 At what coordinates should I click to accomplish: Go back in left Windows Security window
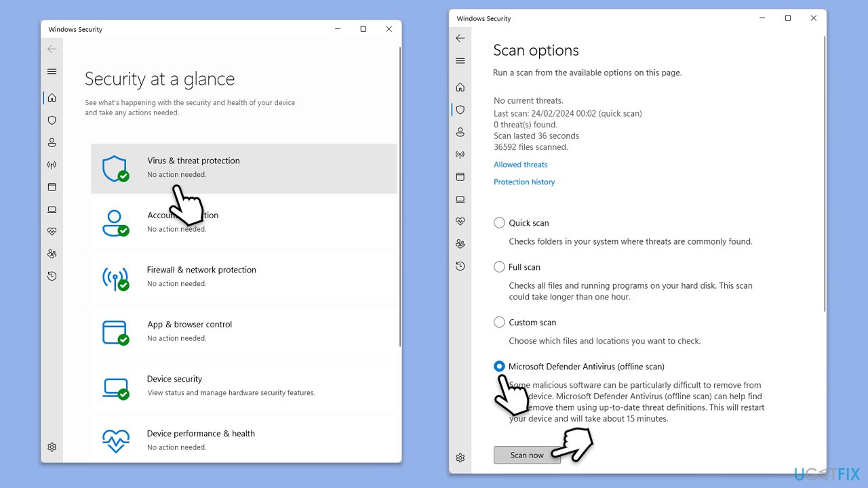click(x=52, y=49)
